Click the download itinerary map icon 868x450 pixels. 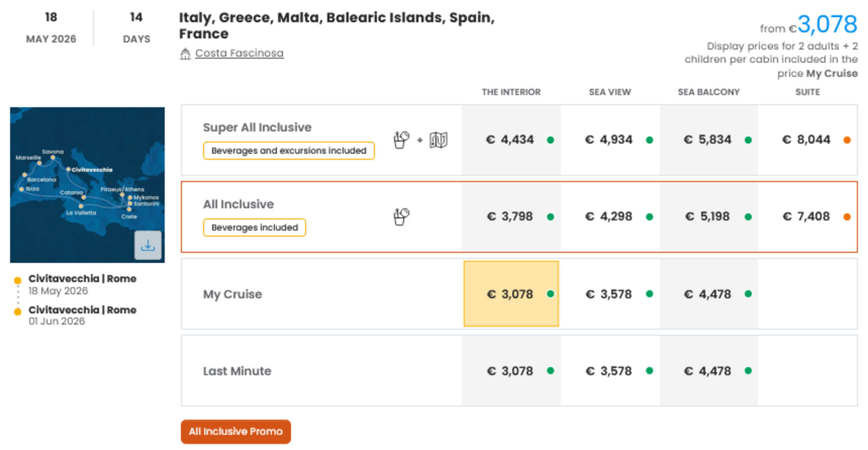pyautogui.click(x=148, y=245)
